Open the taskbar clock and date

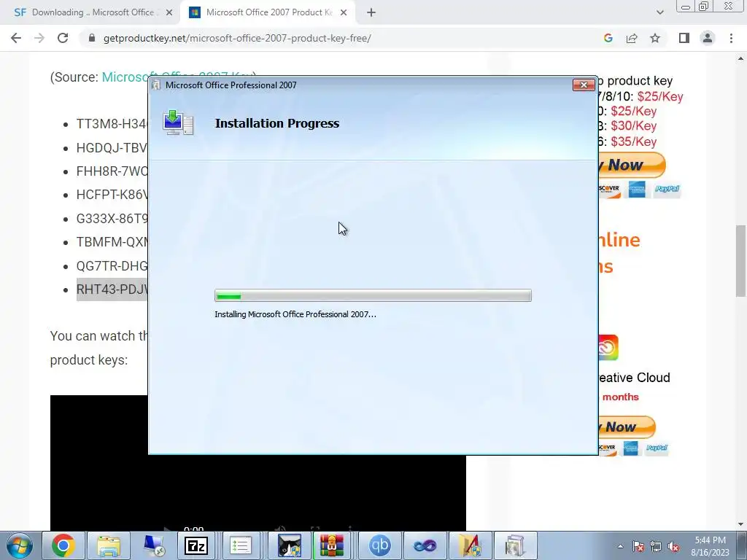(711, 546)
